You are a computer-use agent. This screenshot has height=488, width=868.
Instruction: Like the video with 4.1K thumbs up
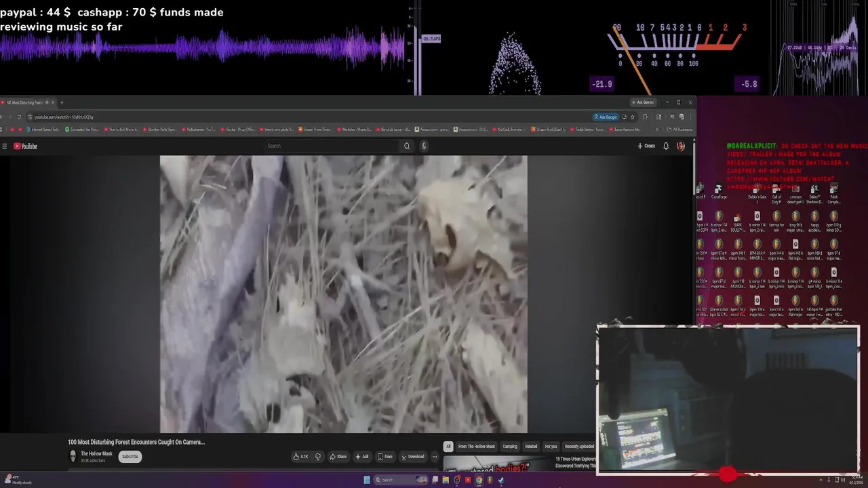[x=300, y=457]
